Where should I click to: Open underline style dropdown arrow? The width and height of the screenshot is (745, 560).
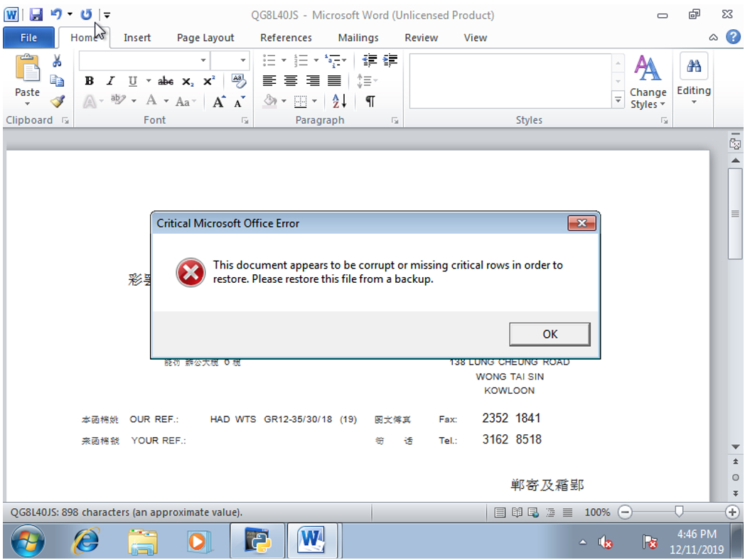click(x=149, y=81)
